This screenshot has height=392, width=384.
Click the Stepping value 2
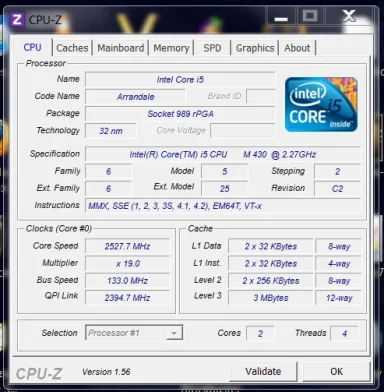(337, 171)
